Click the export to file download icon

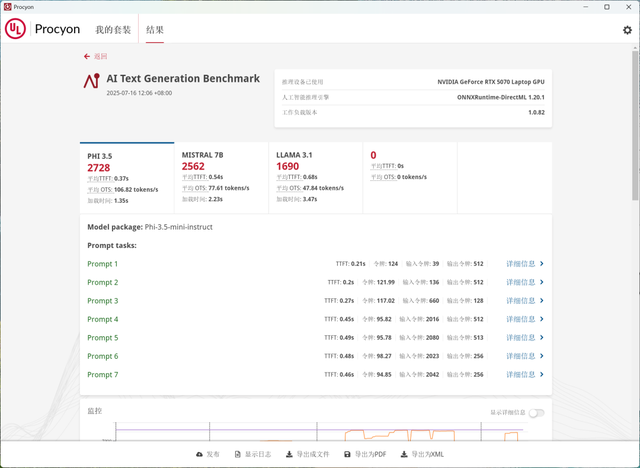click(x=289, y=454)
